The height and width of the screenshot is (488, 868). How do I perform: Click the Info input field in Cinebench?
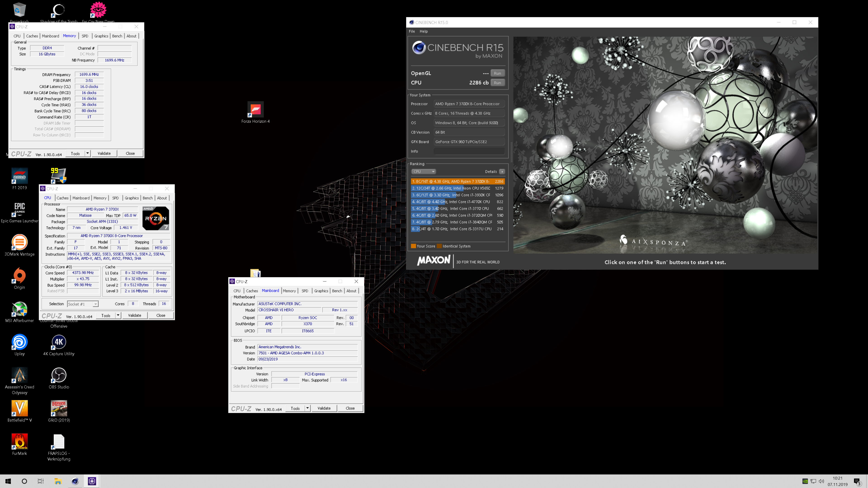point(469,151)
